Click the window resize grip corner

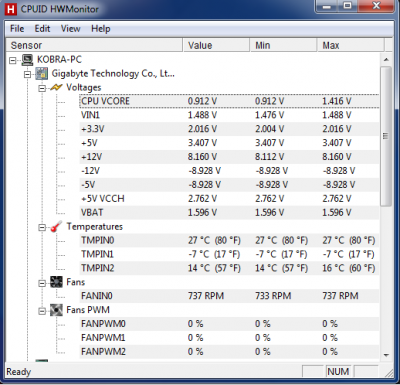pos(388,373)
